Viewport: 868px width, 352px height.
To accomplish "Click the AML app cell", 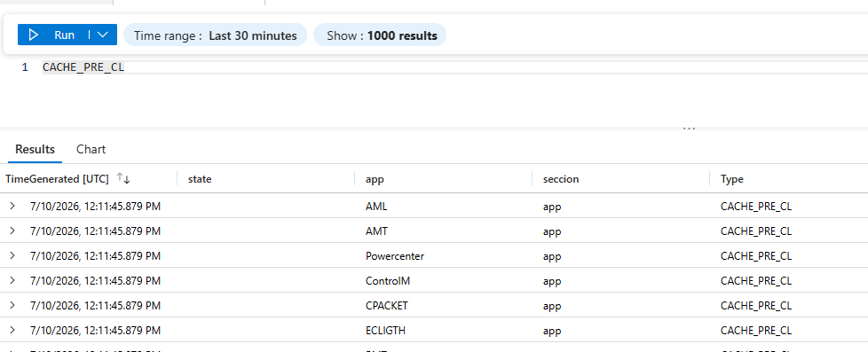I will pyautogui.click(x=376, y=207).
